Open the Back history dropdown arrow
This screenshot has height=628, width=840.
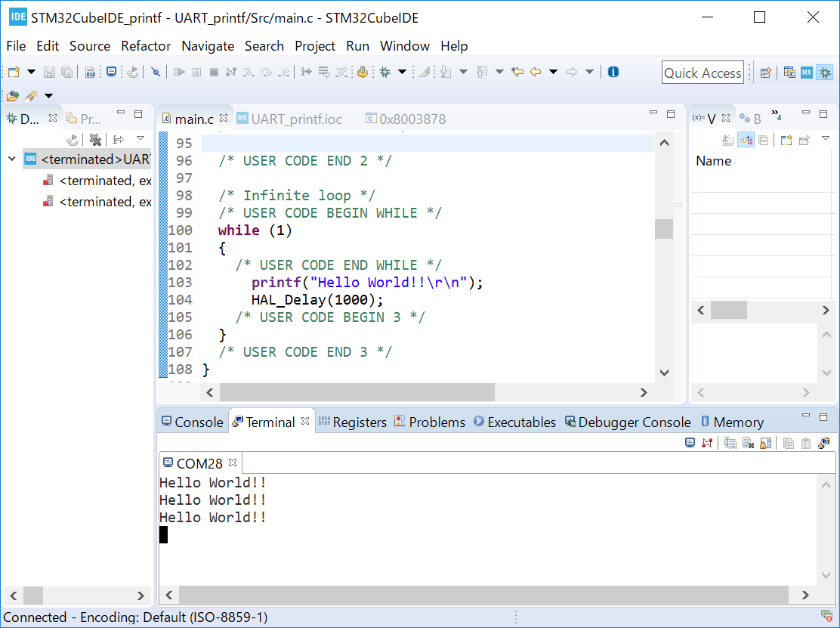point(554,72)
